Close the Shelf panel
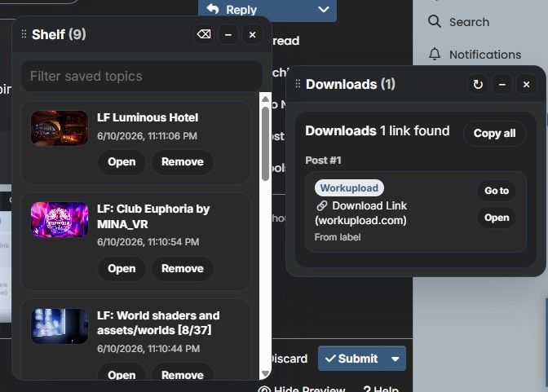The image size is (548, 392). (252, 34)
